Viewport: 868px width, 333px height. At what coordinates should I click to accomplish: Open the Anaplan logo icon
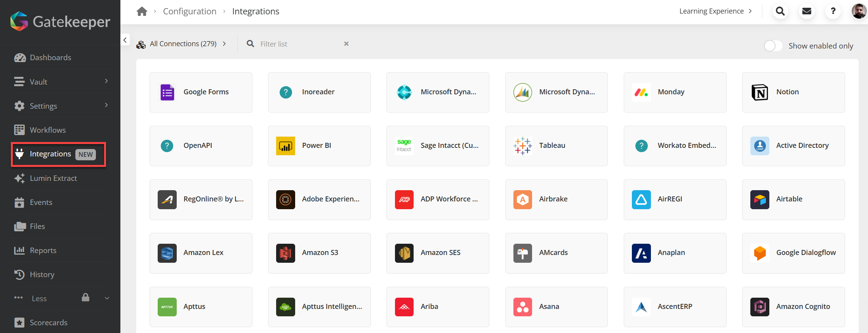[x=641, y=253]
